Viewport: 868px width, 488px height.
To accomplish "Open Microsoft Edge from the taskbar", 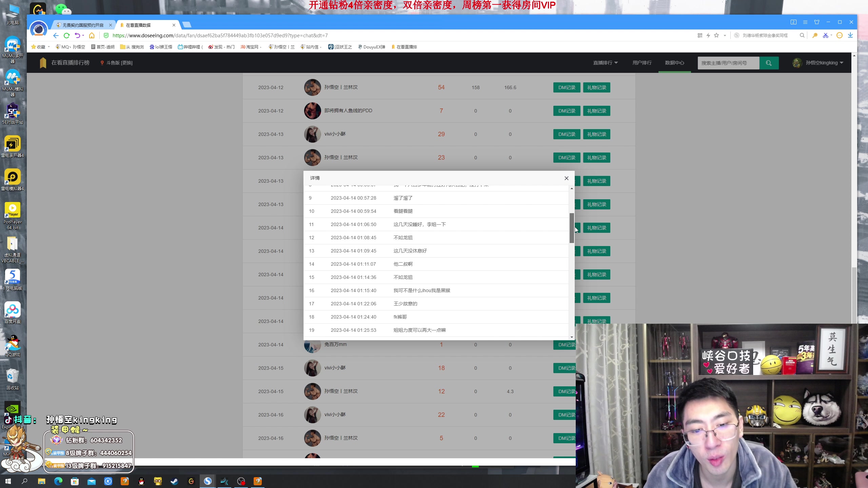I will point(58,481).
